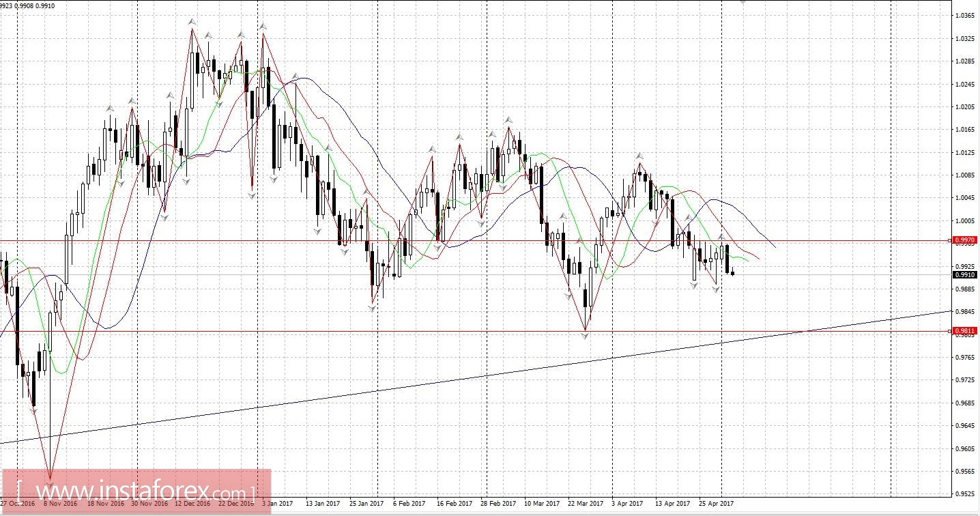
Task: Select the rising dark blue trendline
Action: (x=476, y=377)
